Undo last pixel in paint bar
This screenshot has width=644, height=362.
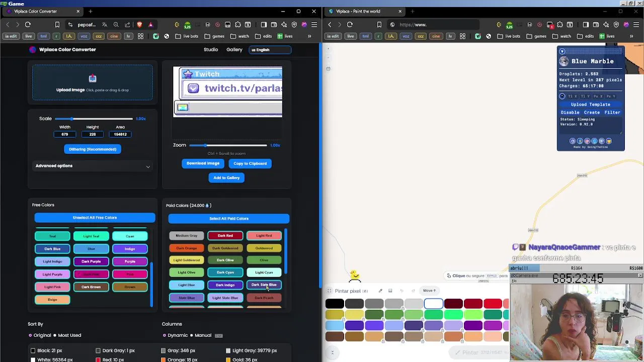tap(401, 291)
